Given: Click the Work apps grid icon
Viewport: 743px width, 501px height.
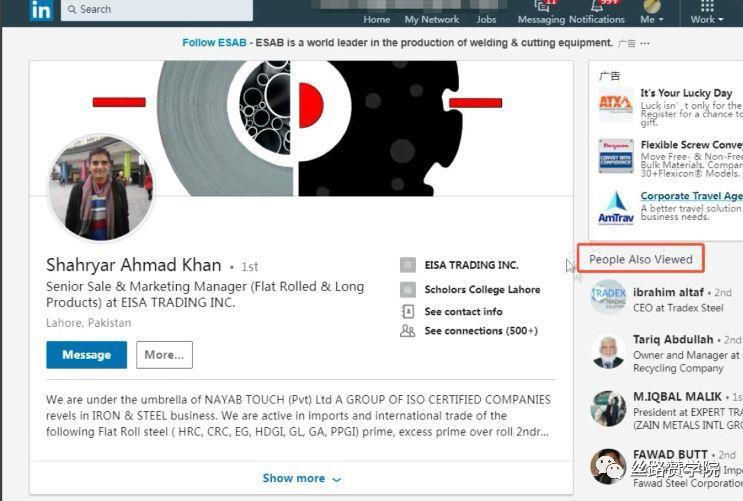Looking at the screenshot, I should click(x=707, y=6).
